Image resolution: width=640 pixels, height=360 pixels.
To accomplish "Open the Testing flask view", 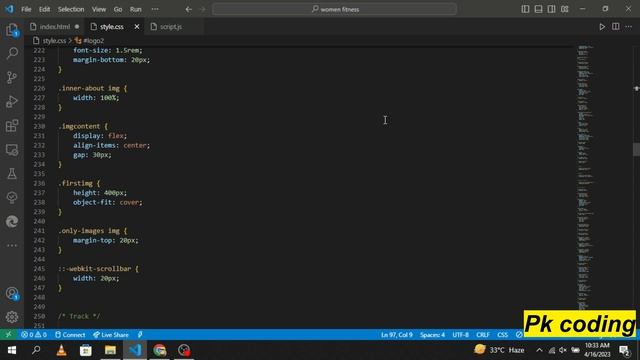I will (12, 173).
